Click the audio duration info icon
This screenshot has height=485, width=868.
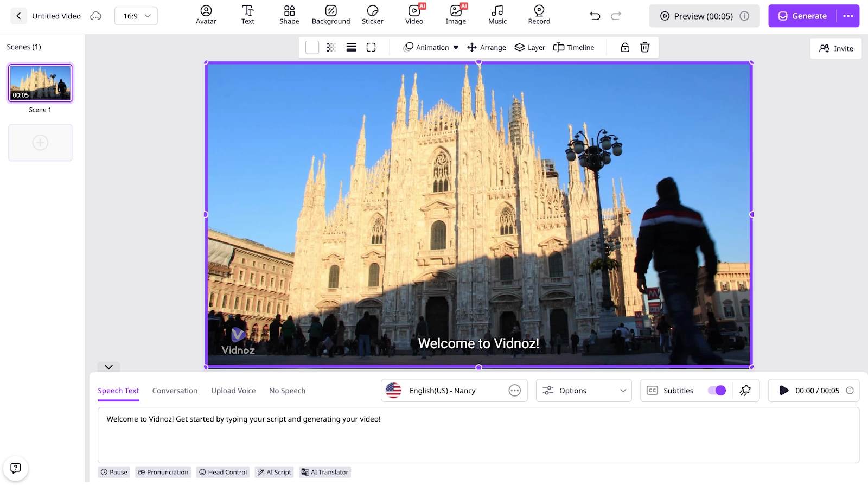(x=850, y=391)
